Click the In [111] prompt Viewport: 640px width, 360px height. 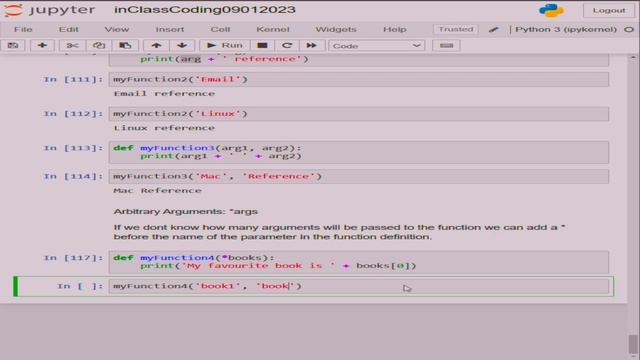coord(73,79)
